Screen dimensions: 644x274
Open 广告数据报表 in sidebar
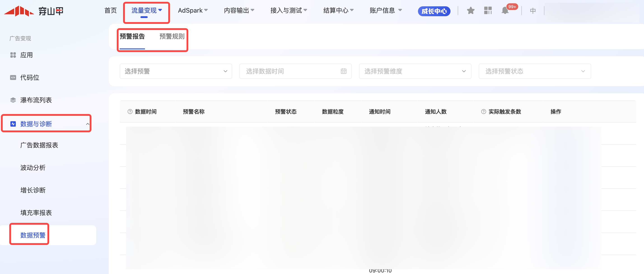coord(39,145)
